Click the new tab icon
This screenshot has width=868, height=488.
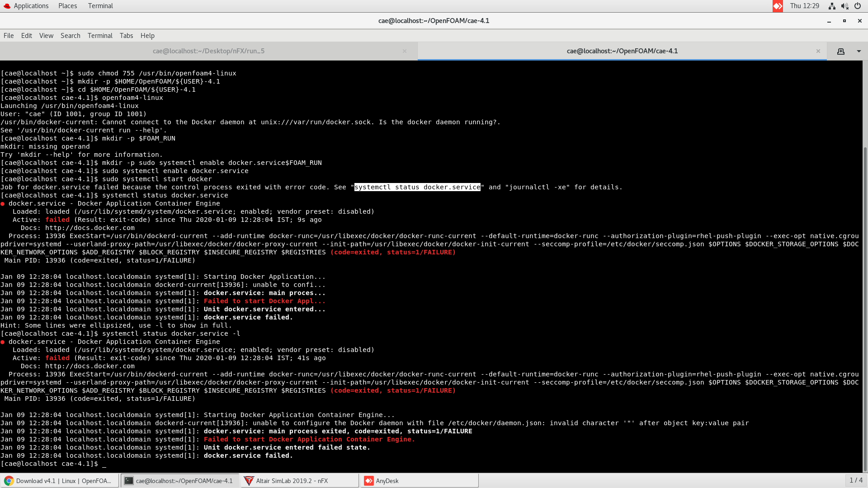[x=841, y=51]
